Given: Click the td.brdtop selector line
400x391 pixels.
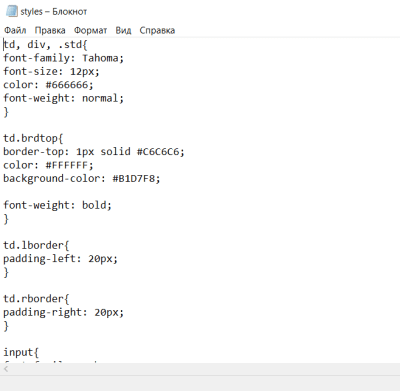Looking at the screenshot, I should (33, 138).
